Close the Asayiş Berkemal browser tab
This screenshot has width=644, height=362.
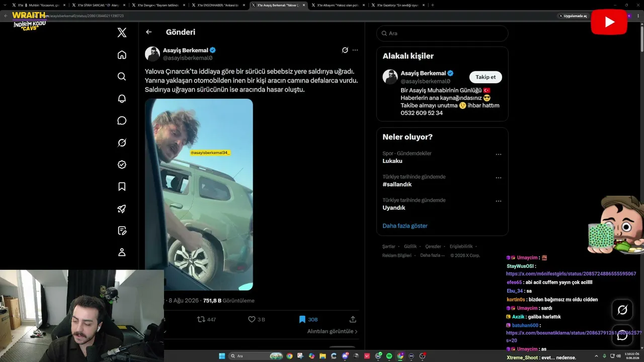(x=303, y=5)
